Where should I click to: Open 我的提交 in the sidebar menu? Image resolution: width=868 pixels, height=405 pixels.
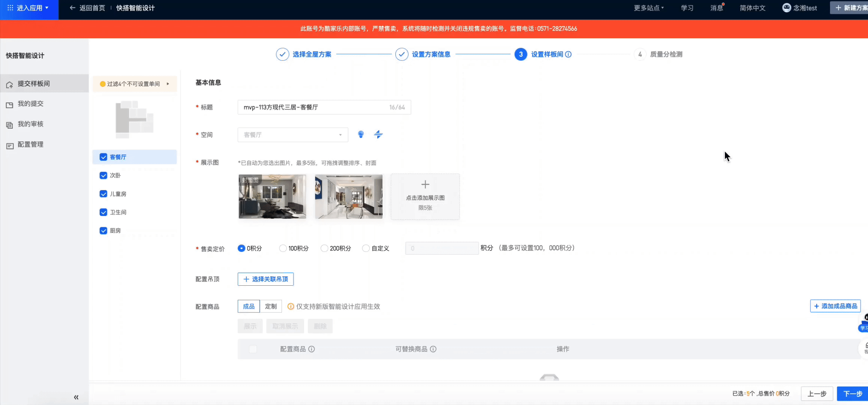(30, 104)
